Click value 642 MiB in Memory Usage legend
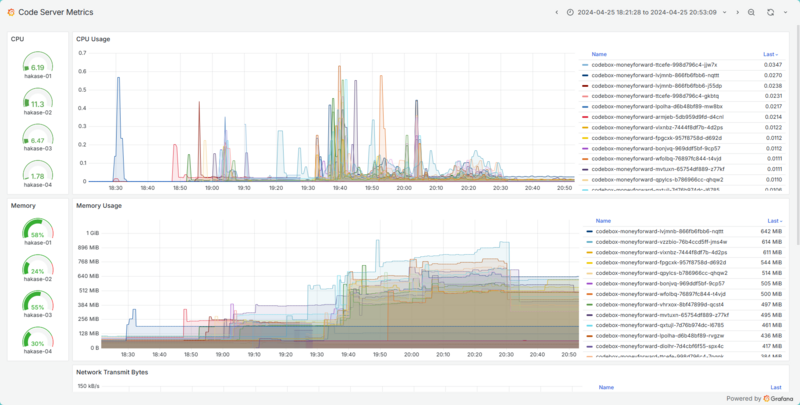Viewport: 800px width, 405px height. pyautogui.click(x=771, y=232)
